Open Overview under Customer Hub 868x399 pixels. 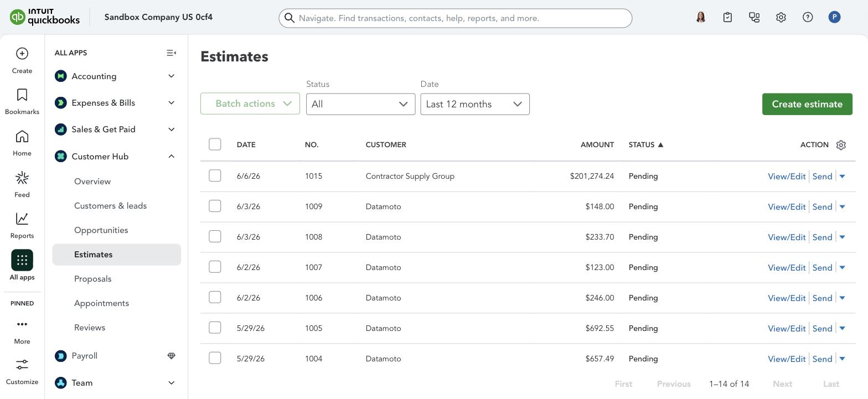[x=92, y=182]
